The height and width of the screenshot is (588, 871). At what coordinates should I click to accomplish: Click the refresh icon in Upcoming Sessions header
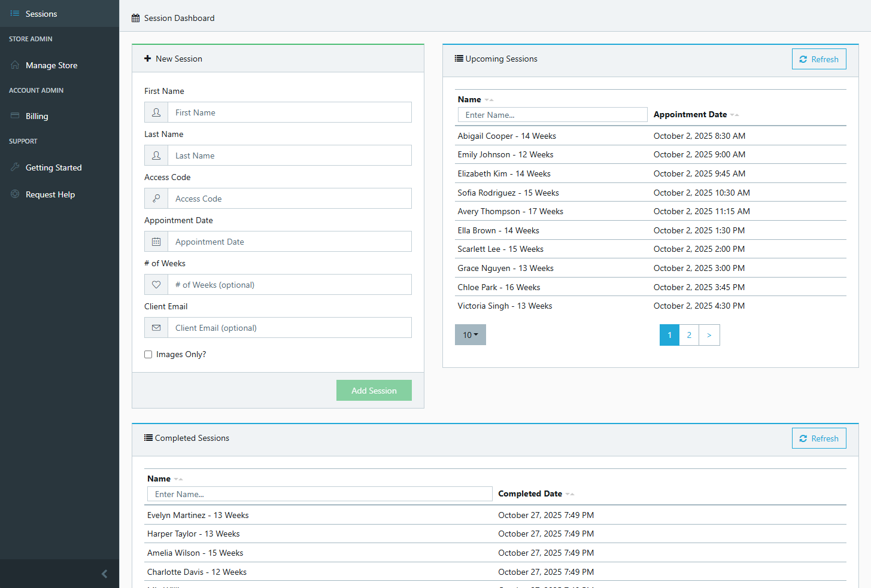pos(804,59)
